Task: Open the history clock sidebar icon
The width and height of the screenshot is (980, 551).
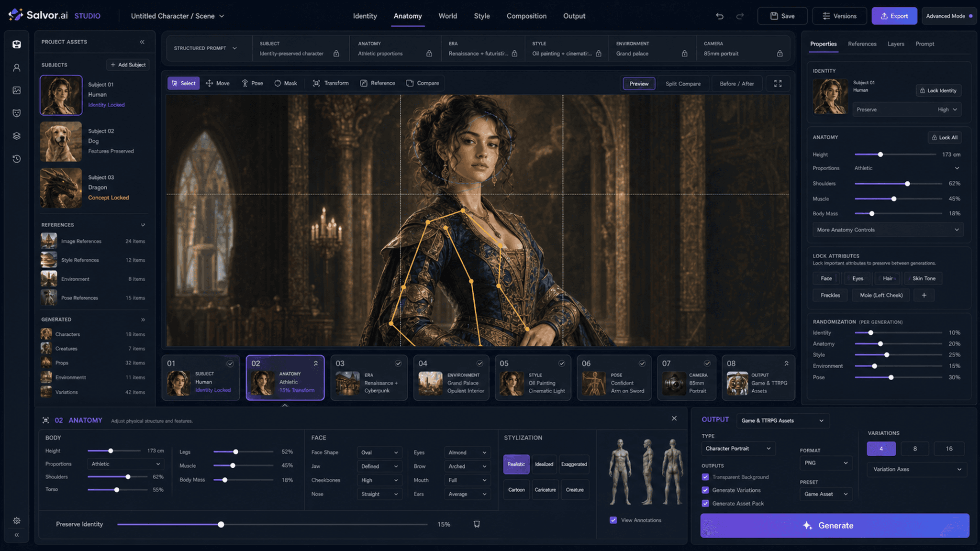Action: [17, 159]
